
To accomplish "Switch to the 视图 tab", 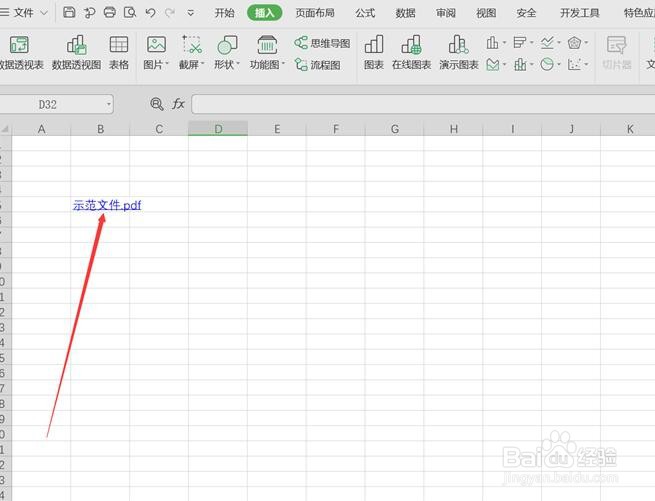I will (486, 13).
